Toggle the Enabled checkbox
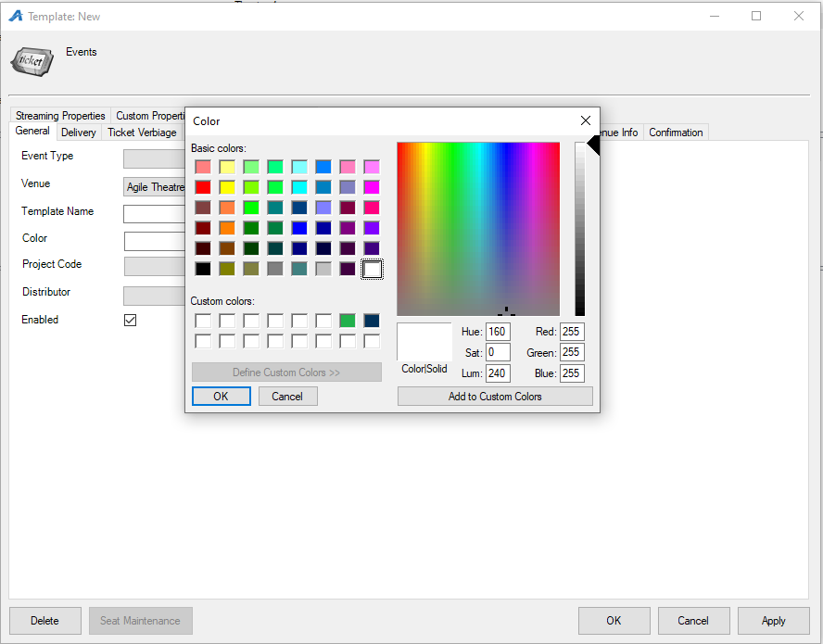Screen dimensions: 823x644 point(130,321)
